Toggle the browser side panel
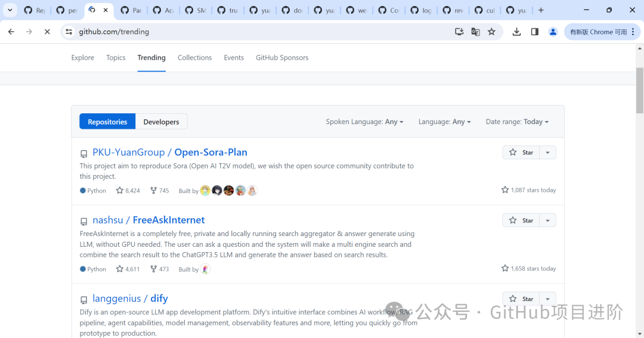The image size is (644, 338). coord(535,32)
